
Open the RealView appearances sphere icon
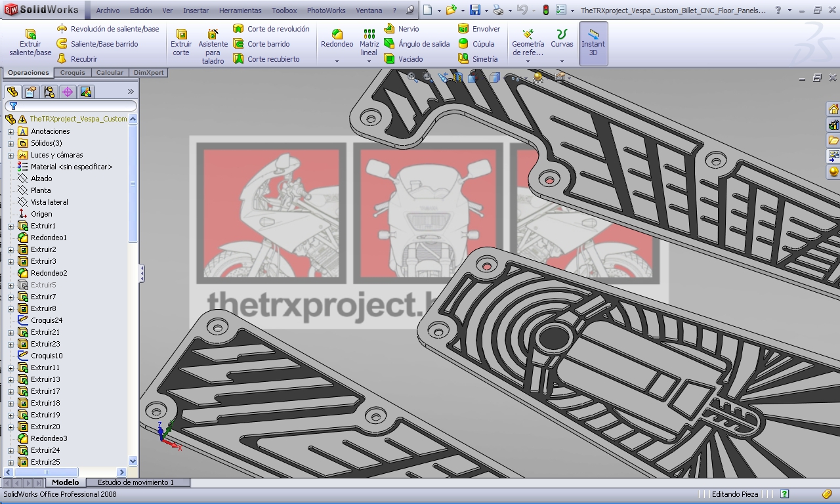coord(833,172)
